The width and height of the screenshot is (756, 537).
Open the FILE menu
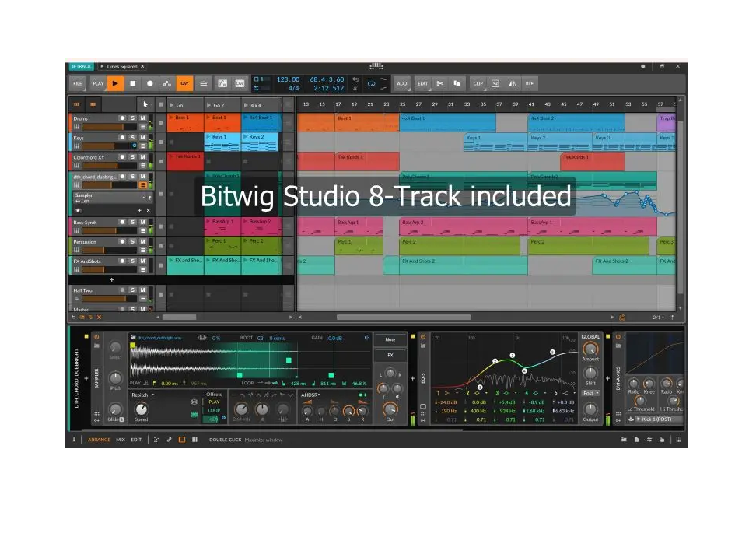(78, 83)
